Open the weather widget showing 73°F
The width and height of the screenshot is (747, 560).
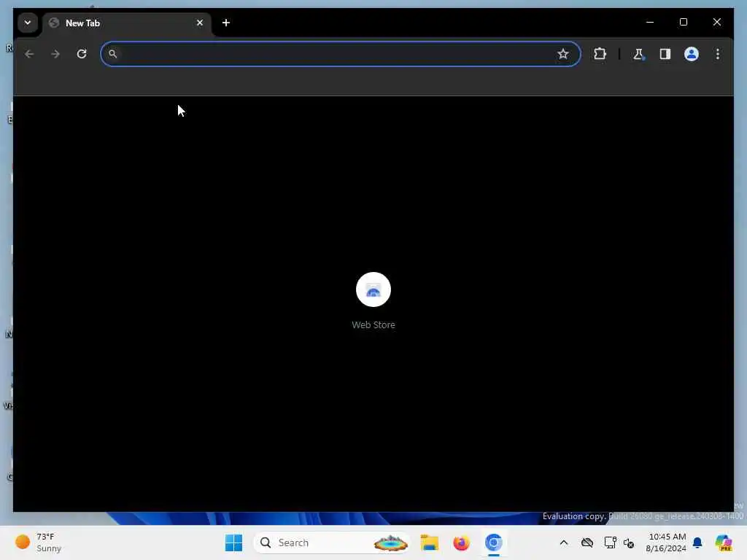pyautogui.click(x=39, y=542)
